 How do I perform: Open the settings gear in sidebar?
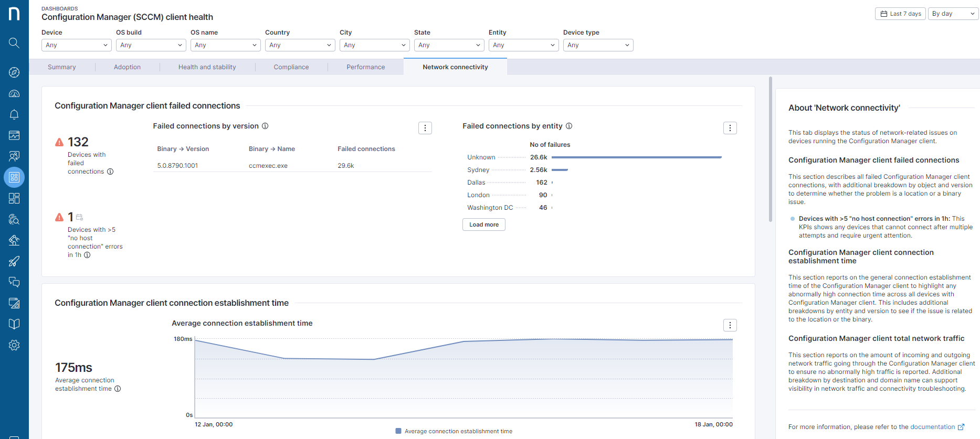(14, 345)
